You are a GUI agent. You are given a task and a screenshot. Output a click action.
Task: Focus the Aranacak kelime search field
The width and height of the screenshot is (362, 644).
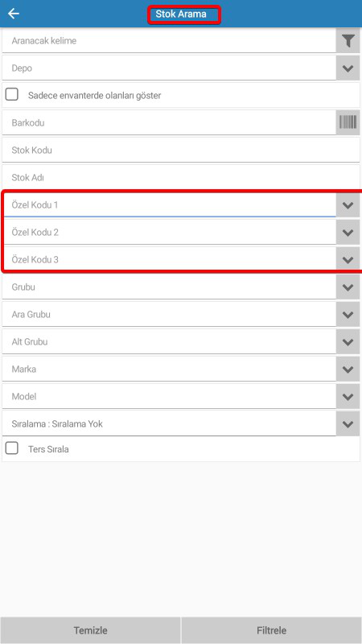(x=169, y=41)
